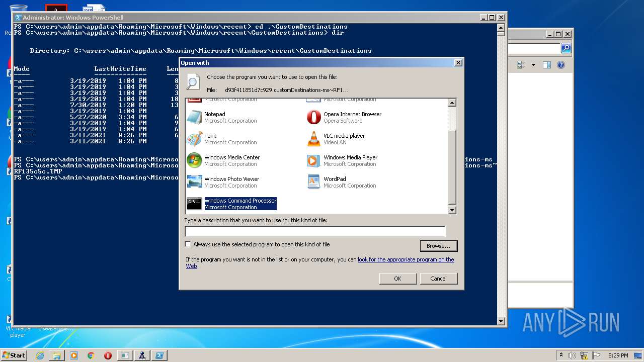Choose WordPad from the program list
The width and height of the screenshot is (644, 362).
341,182
